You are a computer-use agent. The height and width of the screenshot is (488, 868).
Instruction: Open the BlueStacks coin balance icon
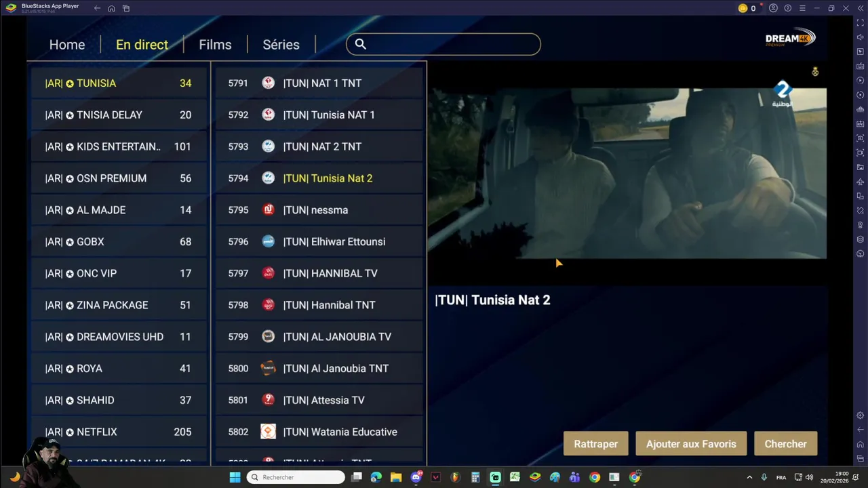pyautogui.click(x=743, y=8)
